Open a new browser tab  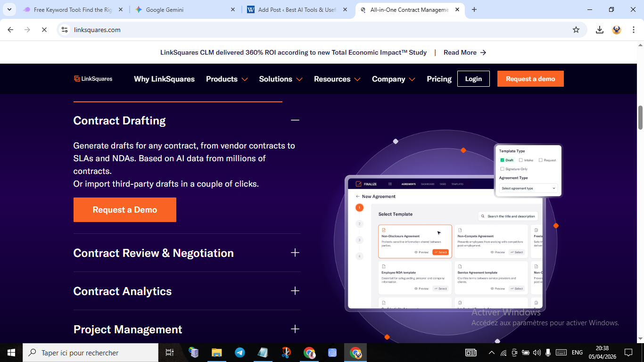click(x=474, y=9)
